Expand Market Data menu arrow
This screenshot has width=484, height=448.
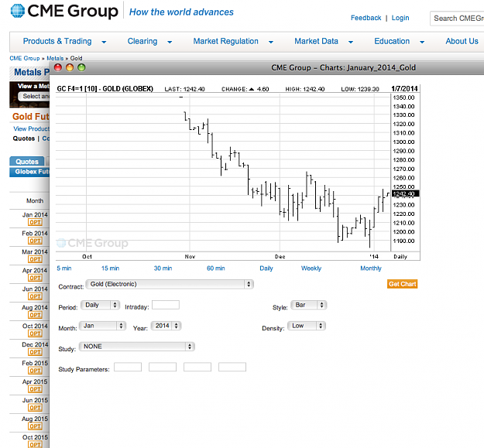(x=351, y=42)
